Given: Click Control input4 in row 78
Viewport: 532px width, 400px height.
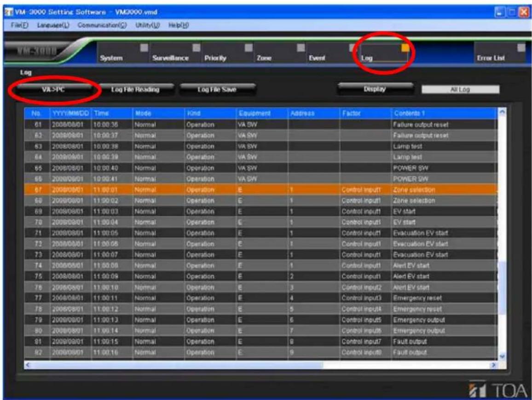Looking at the screenshot, I should (361, 309).
